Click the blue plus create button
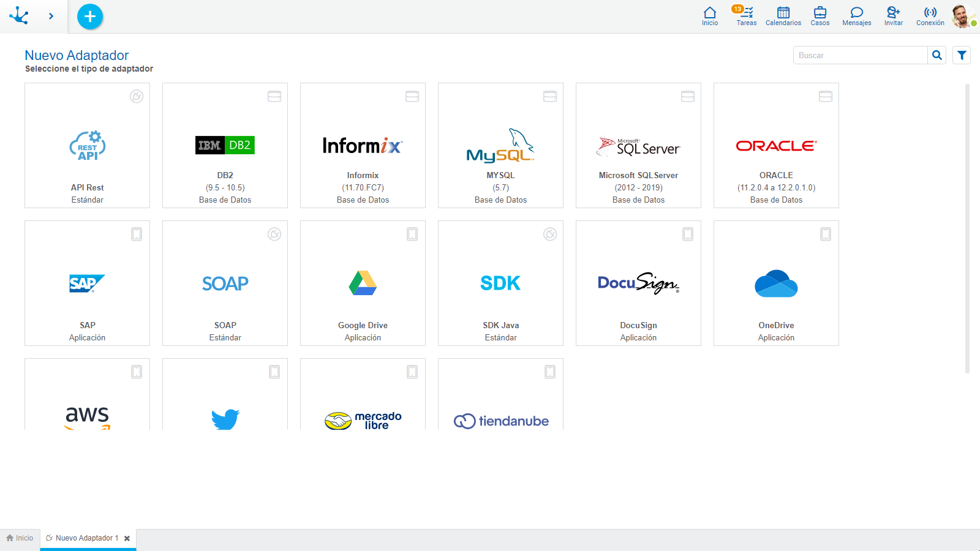The width and height of the screenshot is (980, 551). click(90, 17)
